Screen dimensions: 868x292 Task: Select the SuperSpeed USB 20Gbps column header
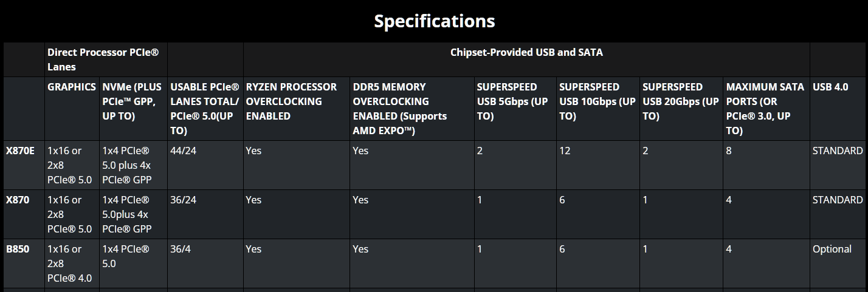[x=680, y=101]
